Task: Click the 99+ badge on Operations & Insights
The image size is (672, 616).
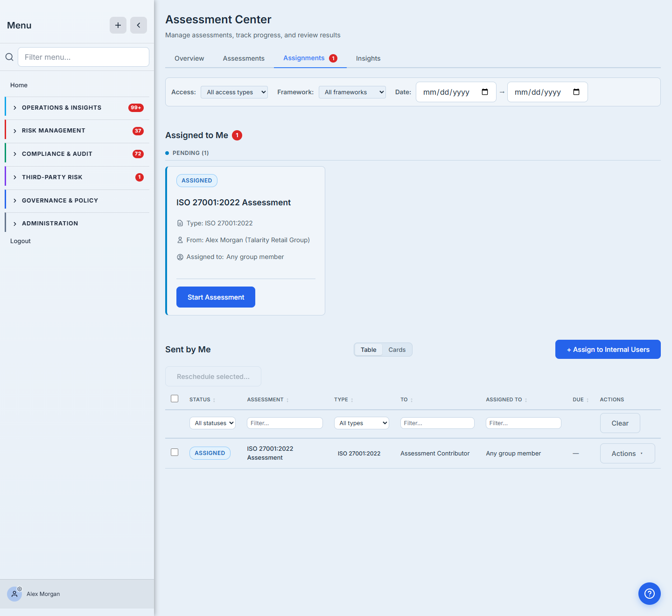Action: tap(136, 108)
